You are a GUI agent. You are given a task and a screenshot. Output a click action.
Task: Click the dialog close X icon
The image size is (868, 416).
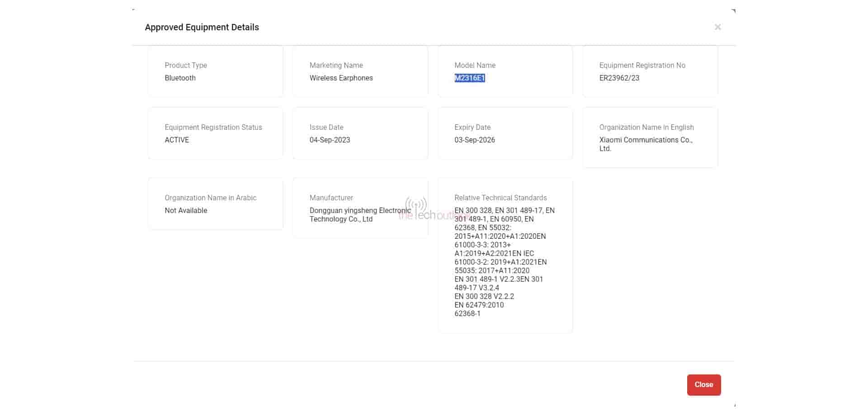tap(718, 27)
